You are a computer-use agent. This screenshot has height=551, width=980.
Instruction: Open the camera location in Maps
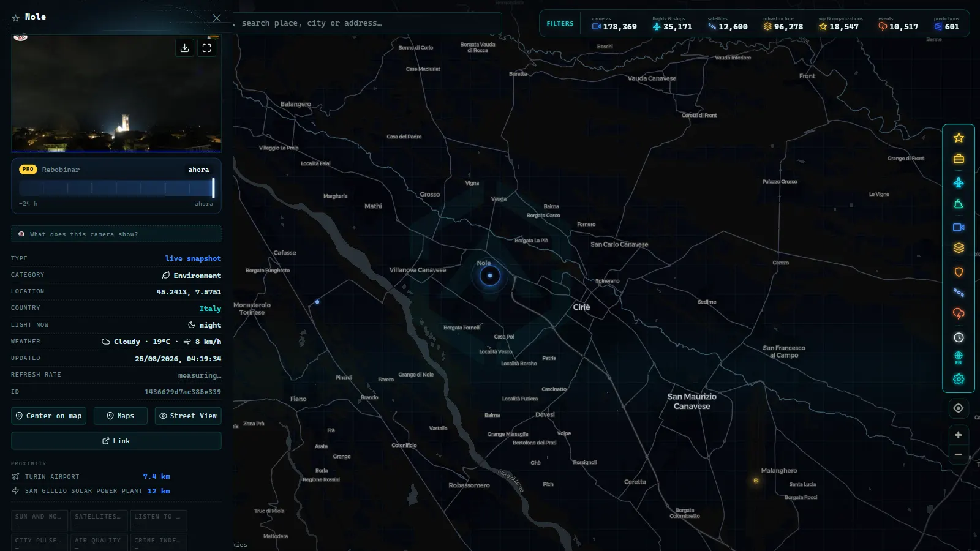[x=120, y=416]
